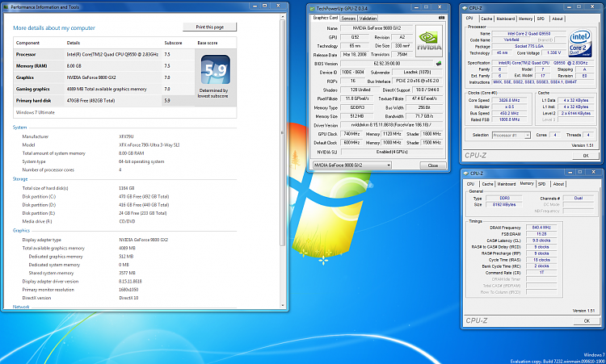The height and width of the screenshot is (364, 606).
Task: Click the GPU Clock value 740 MHz
Action: coord(351,134)
